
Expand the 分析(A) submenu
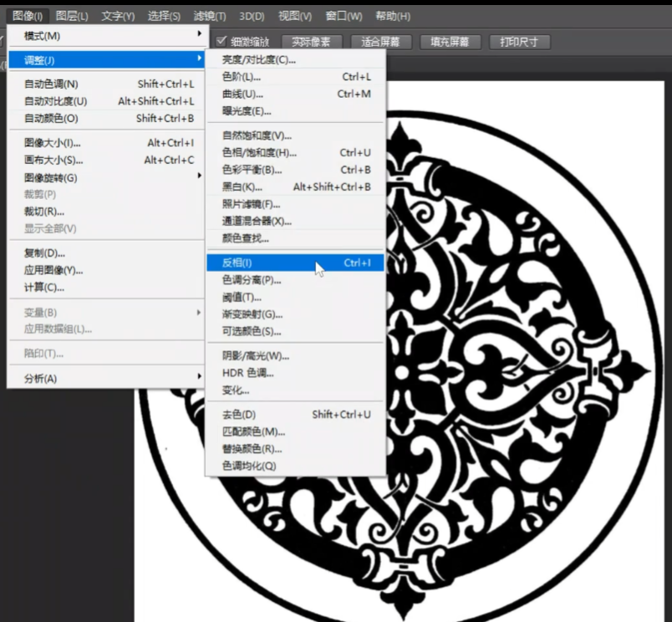click(106, 379)
